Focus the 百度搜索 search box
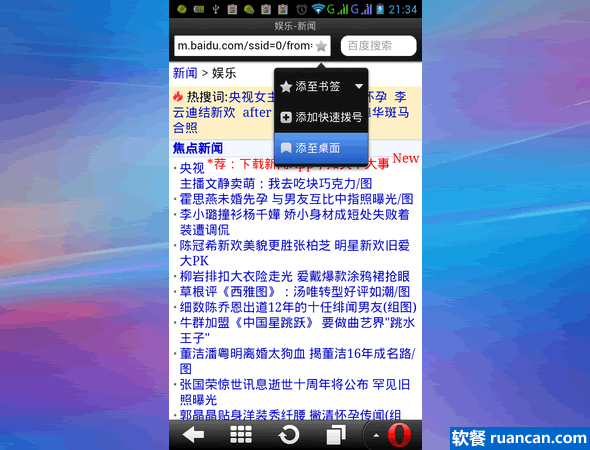 tap(379, 46)
